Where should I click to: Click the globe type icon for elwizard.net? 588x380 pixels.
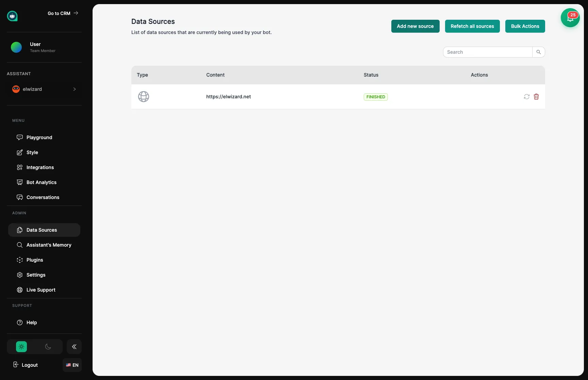pyautogui.click(x=144, y=97)
